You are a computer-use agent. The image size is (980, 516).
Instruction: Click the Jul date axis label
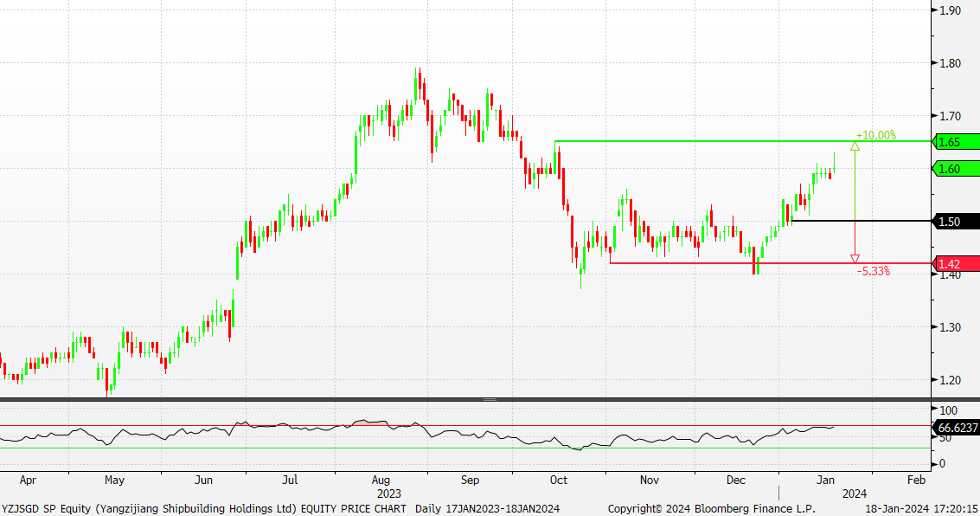click(x=290, y=481)
